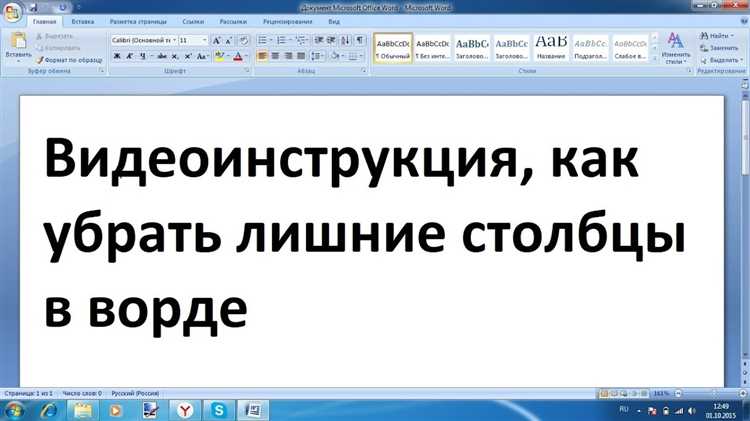Apply the Слабое выделение style
The width and height of the screenshot is (750, 421).
click(x=630, y=48)
